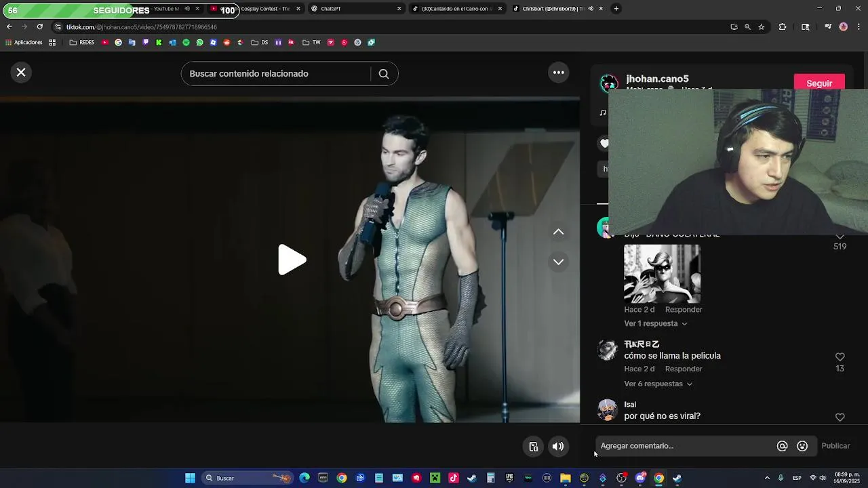Open a new browser tab

coord(616,9)
